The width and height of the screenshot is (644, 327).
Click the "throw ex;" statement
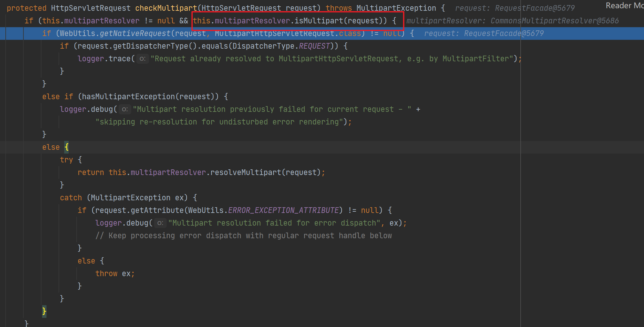click(x=115, y=274)
